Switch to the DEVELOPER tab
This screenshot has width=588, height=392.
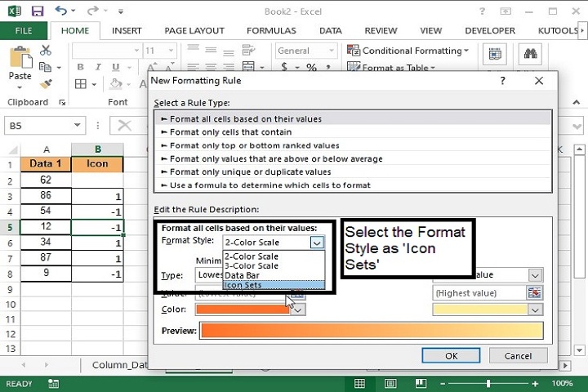point(490,31)
